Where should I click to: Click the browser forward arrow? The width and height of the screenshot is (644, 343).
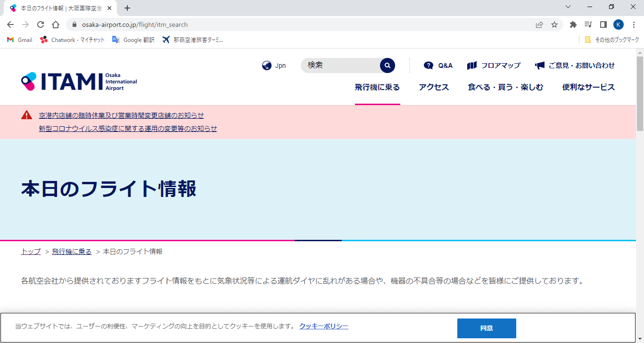(x=25, y=24)
